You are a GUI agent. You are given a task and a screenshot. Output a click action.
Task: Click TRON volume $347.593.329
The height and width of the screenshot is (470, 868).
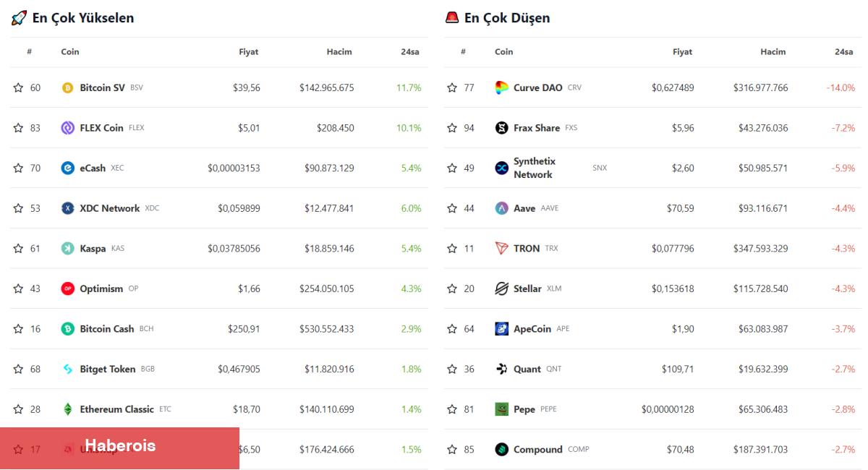760,248
